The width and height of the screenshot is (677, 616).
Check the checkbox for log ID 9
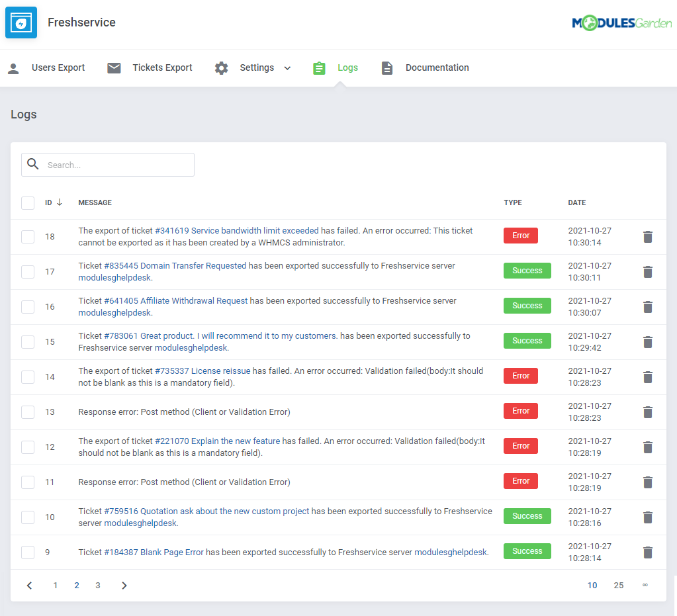pos(28,552)
